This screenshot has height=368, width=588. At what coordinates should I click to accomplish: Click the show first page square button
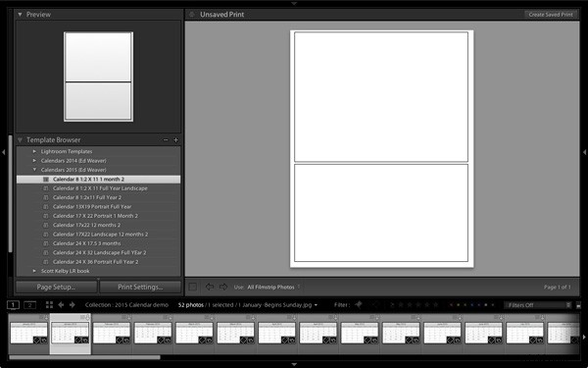(x=192, y=288)
